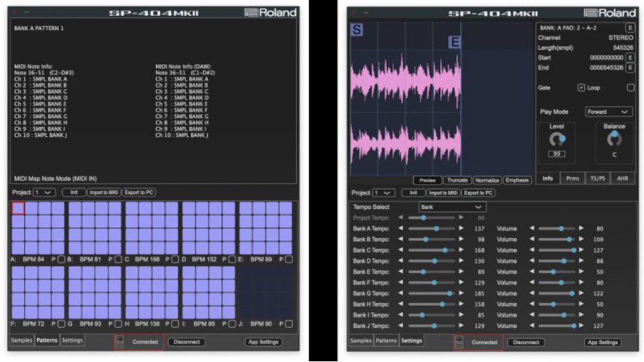Click the E edit icon beside Start value
Image resolution: width=644 pixels, height=362 pixels.
tap(630, 57)
